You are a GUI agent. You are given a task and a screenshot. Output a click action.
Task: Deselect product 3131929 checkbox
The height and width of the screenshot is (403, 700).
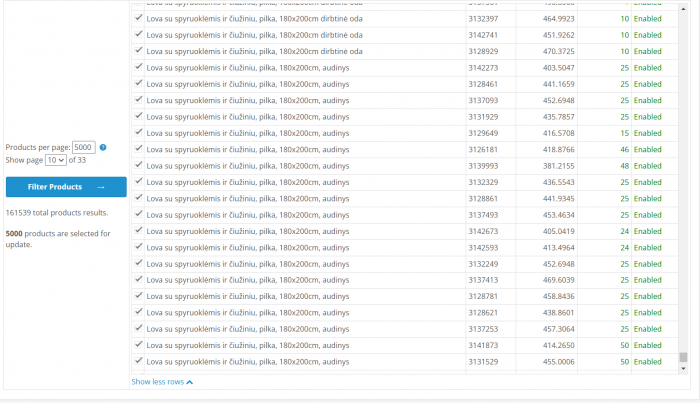(138, 116)
